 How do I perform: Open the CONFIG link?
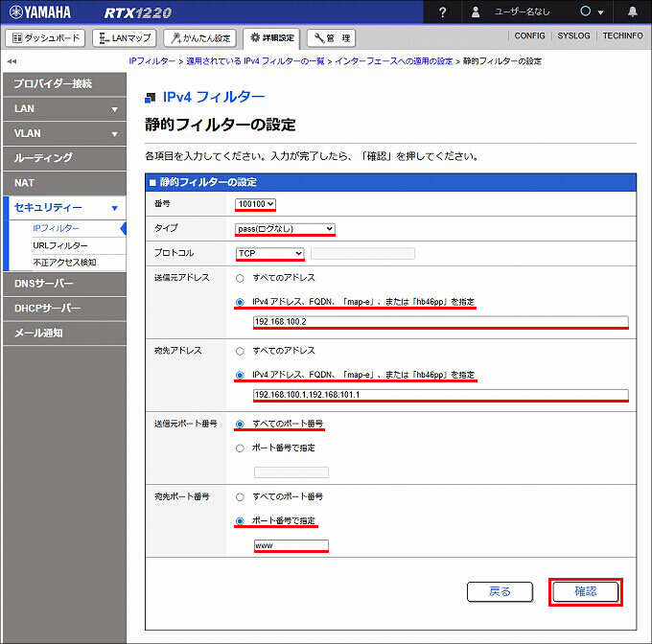tap(529, 35)
